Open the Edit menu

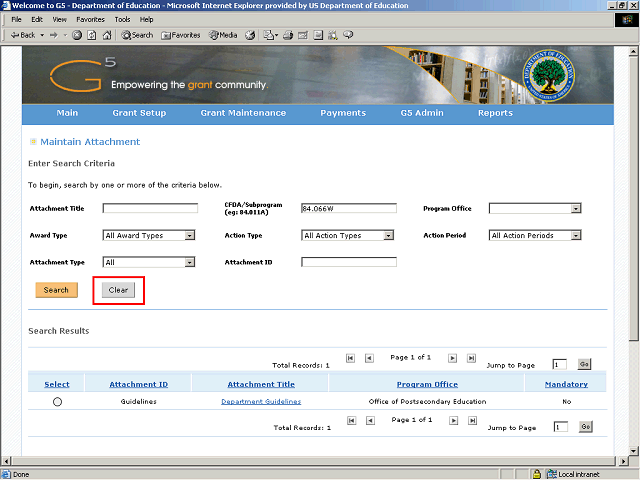[37, 20]
